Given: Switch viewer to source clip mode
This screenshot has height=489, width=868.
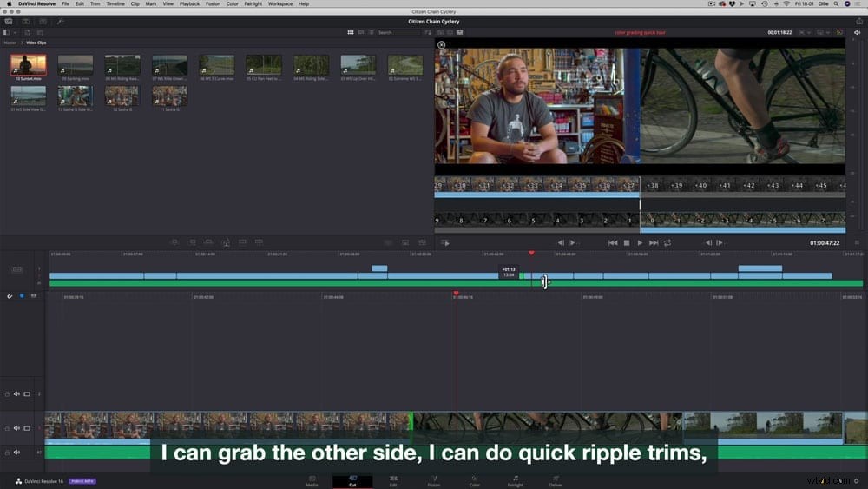Looking at the screenshot, I should tap(441, 33).
